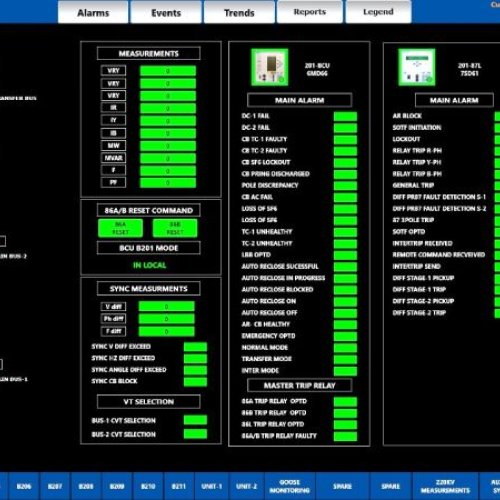Click the first SPARE bottom button

[342, 486]
